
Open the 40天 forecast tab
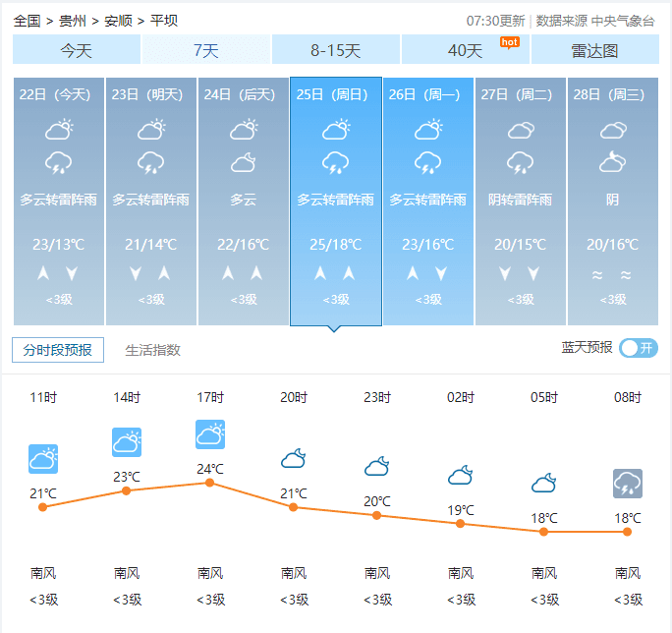466,50
